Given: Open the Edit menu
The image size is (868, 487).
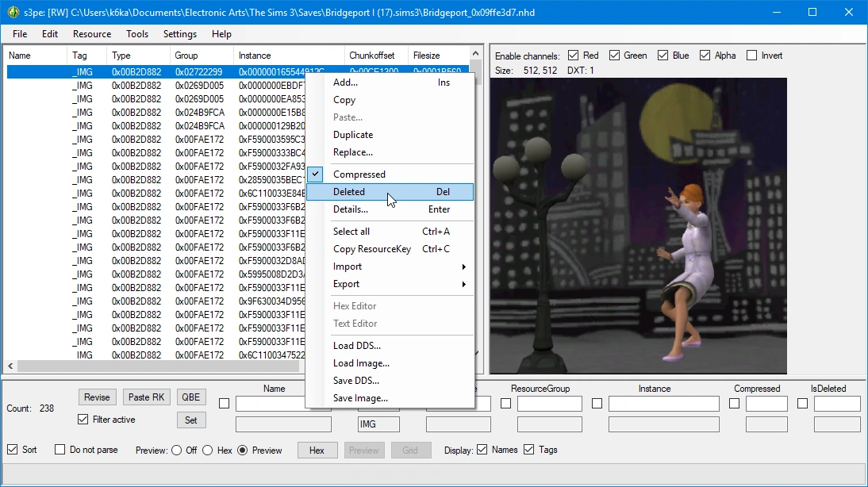Looking at the screenshot, I should pos(50,34).
